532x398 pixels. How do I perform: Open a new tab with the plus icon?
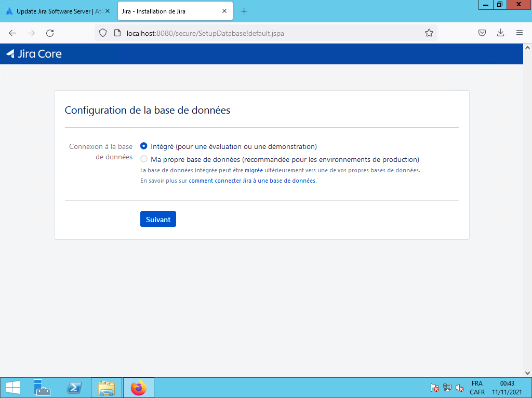pos(244,11)
